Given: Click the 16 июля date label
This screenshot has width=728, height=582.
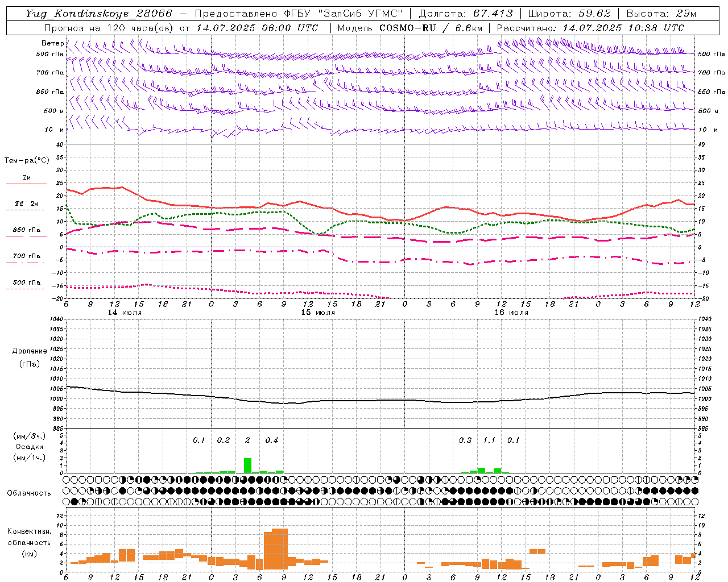Looking at the screenshot, I should coord(511,313).
